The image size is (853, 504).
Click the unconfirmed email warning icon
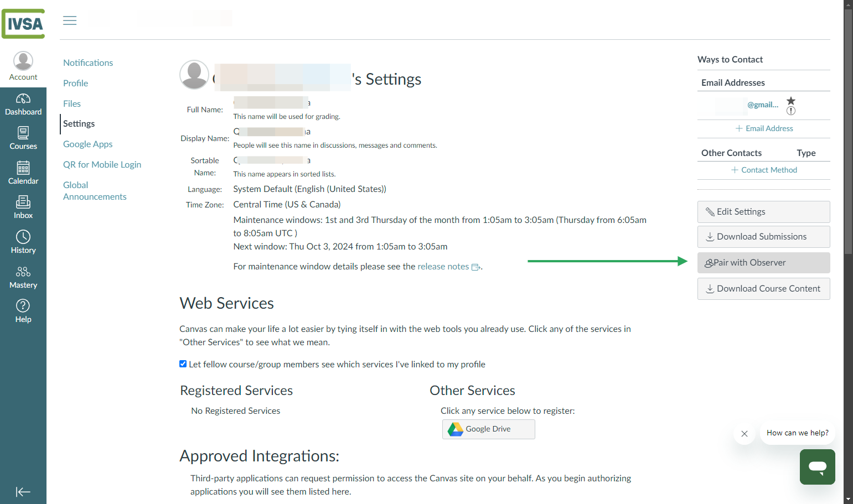(791, 111)
